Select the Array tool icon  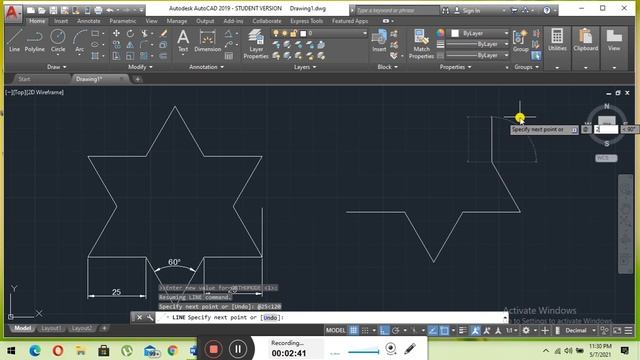(x=144, y=56)
